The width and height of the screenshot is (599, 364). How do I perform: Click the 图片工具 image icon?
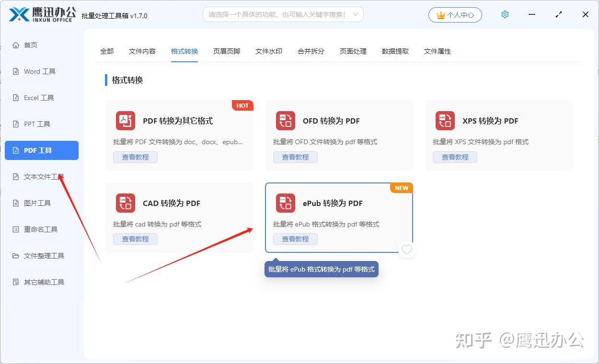(x=16, y=203)
